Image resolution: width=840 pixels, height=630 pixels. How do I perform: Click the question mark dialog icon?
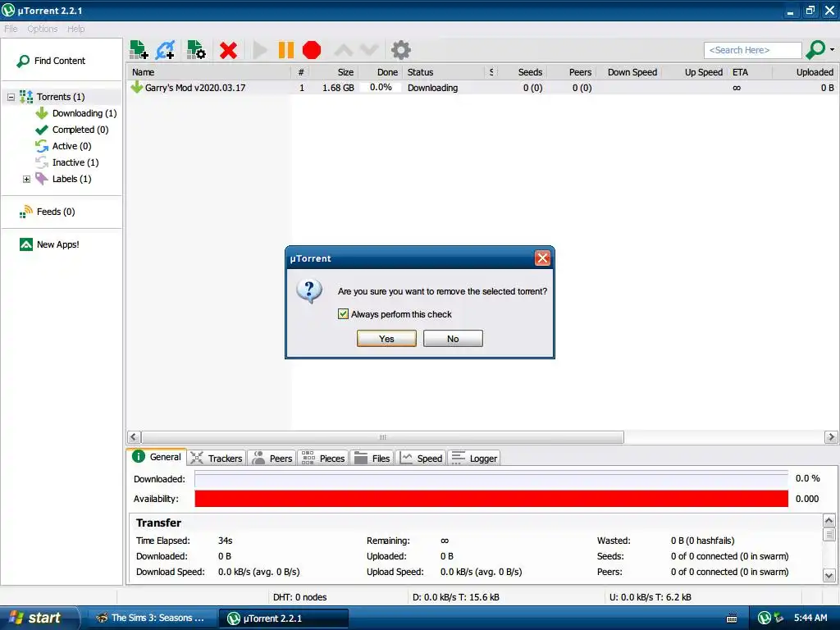[x=309, y=291]
